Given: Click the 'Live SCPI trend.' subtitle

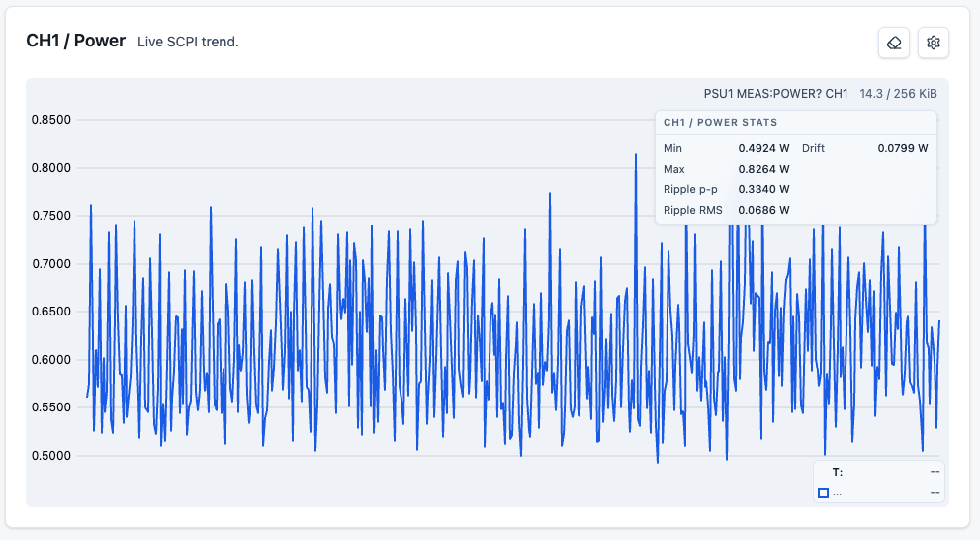Looking at the screenshot, I should click(x=188, y=42).
